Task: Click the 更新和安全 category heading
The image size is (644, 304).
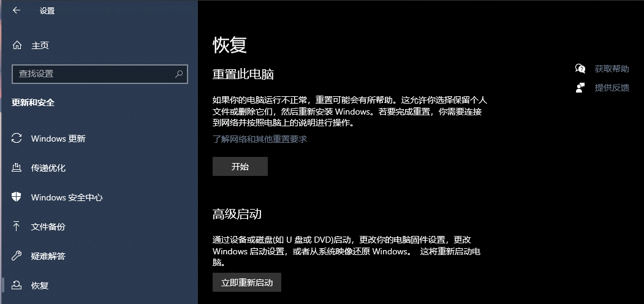Action: 33,103
